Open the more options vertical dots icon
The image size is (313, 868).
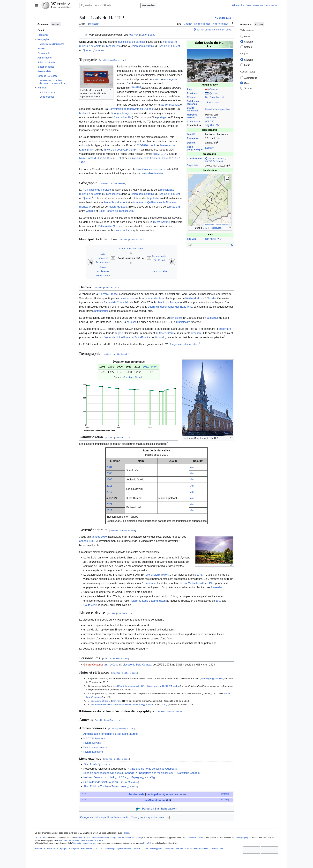pyautogui.click(x=232, y=24)
